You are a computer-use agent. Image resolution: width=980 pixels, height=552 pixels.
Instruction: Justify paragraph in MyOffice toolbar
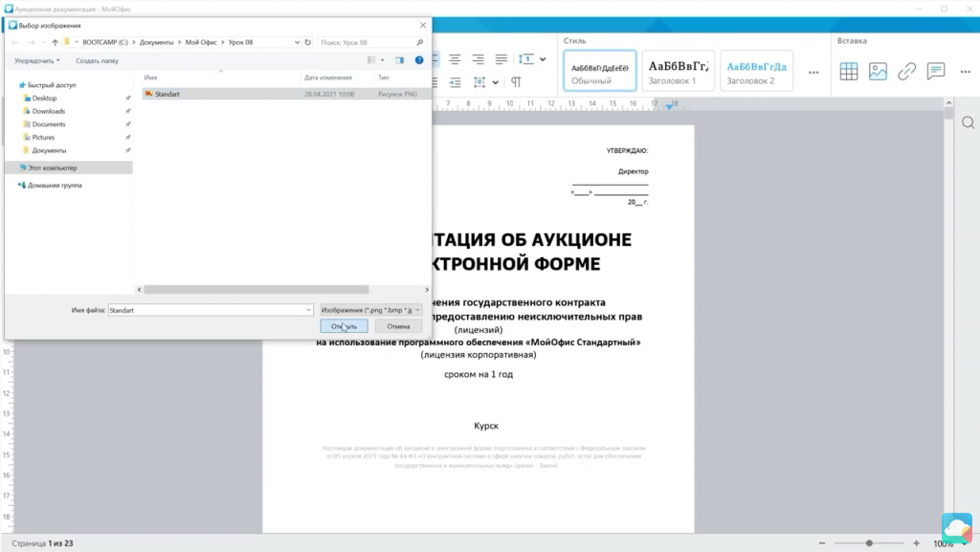(501, 59)
